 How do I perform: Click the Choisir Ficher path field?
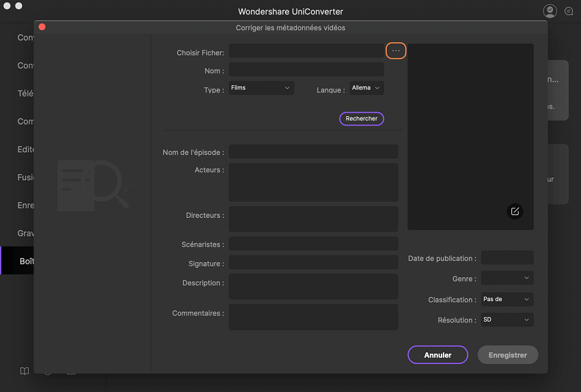(x=306, y=51)
